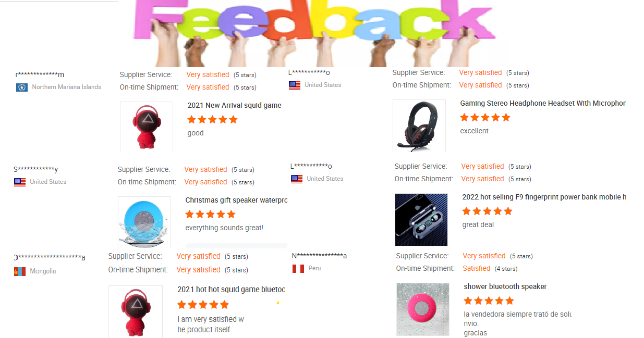Screen dimensions: 644x338
Task: Click the United States flag beside S***y
Action: pos(20,182)
